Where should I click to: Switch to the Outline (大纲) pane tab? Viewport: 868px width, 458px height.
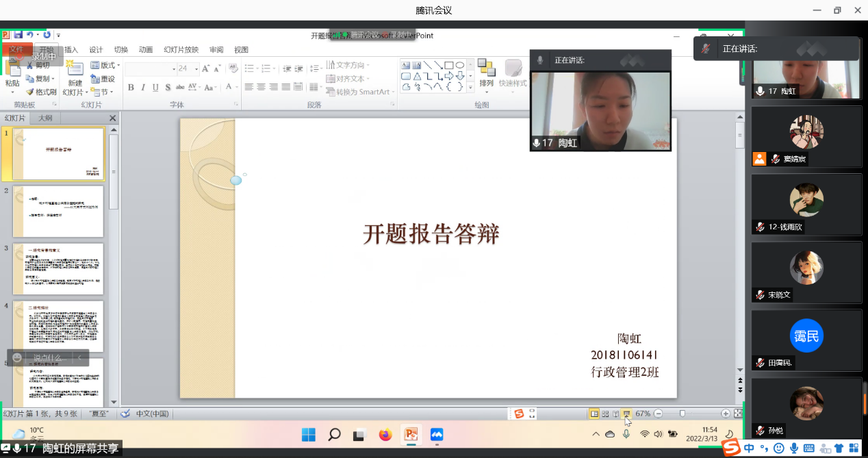click(44, 118)
